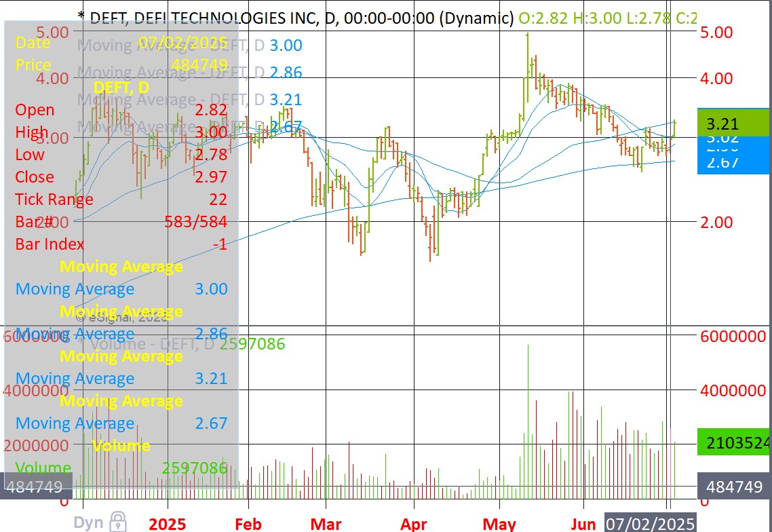The image size is (772, 532).
Task: Click the blue 2.67 moving average marker on the right axis
Action: [x=733, y=163]
